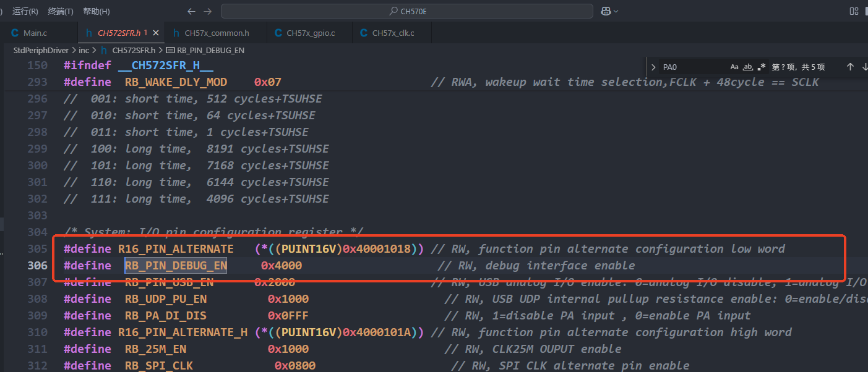Viewport: 868px width, 372px height.
Task: Toggle regular expression search option
Action: point(761,67)
